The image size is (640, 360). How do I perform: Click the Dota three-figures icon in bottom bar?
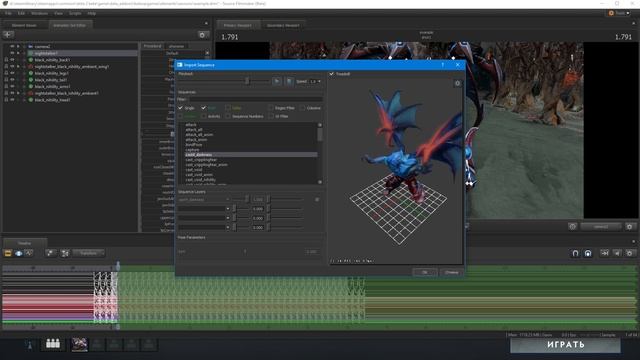(53, 344)
